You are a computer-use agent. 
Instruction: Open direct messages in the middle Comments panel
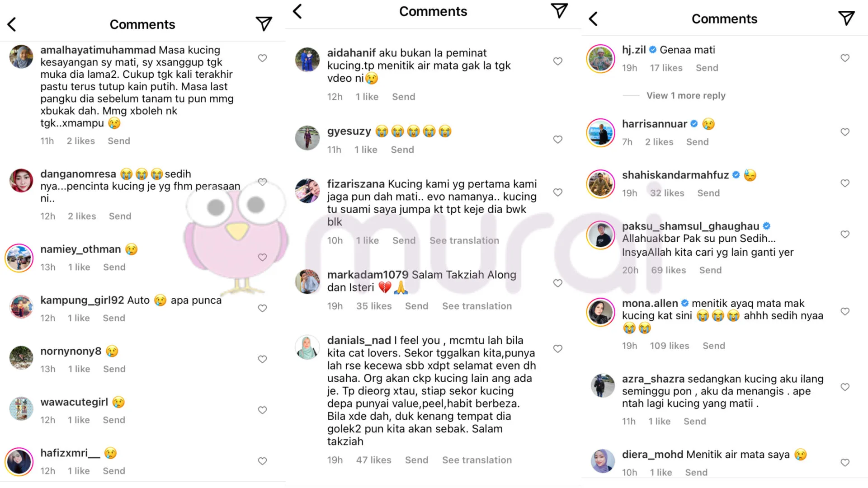click(x=559, y=11)
